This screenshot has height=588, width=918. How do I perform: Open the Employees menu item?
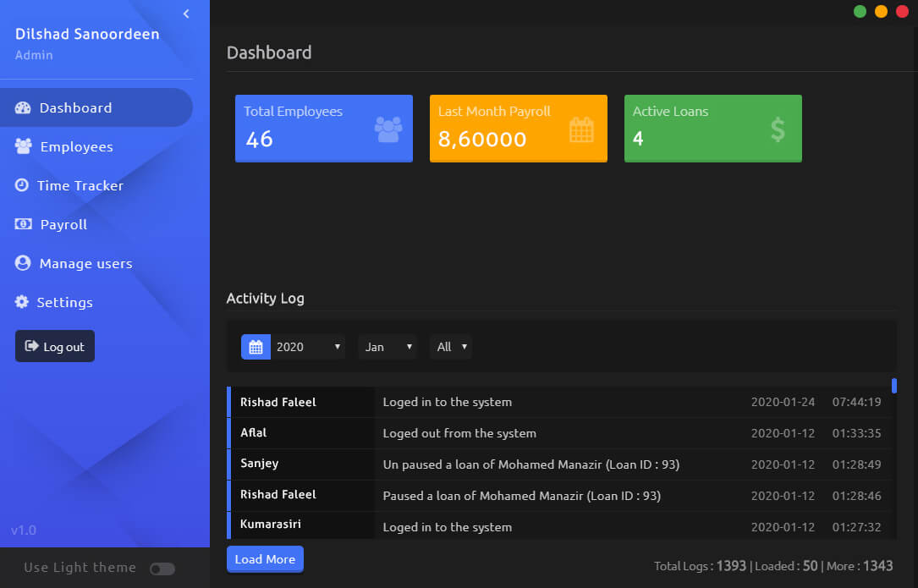(76, 146)
